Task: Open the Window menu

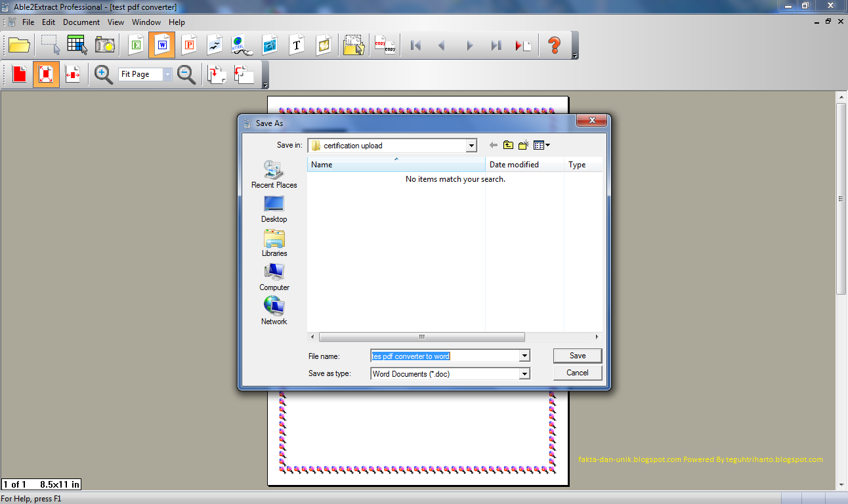Action: (x=146, y=22)
